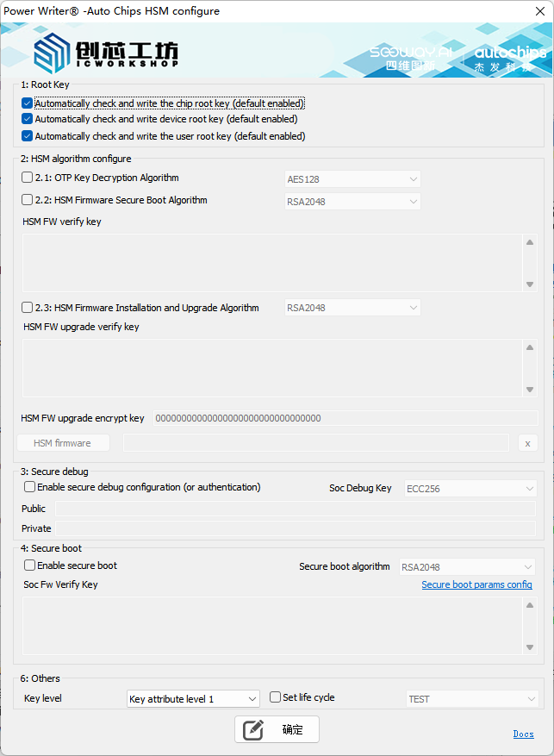Enable secure debug configuration checkbox
Image resolution: width=554 pixels, height=756 pixels.
pos(30,487)
